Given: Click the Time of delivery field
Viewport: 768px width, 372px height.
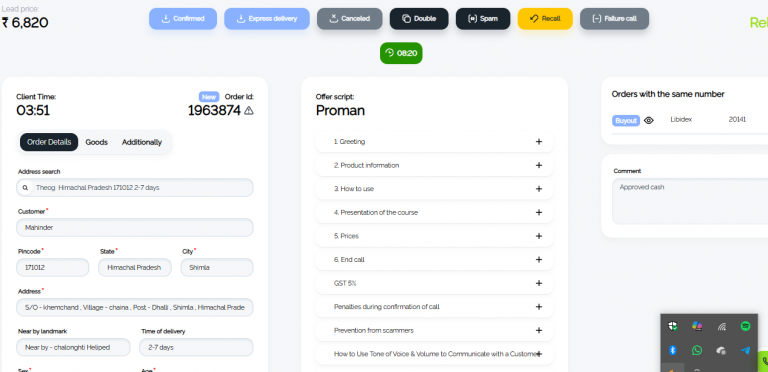Looking at the screenshot, I should click(x=196, y=348).
